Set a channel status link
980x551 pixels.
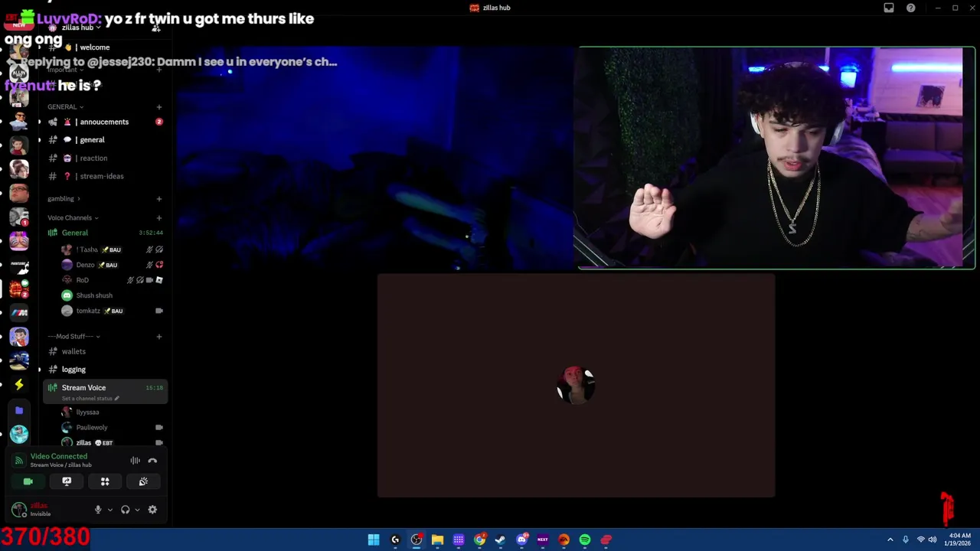pos(90,399)
